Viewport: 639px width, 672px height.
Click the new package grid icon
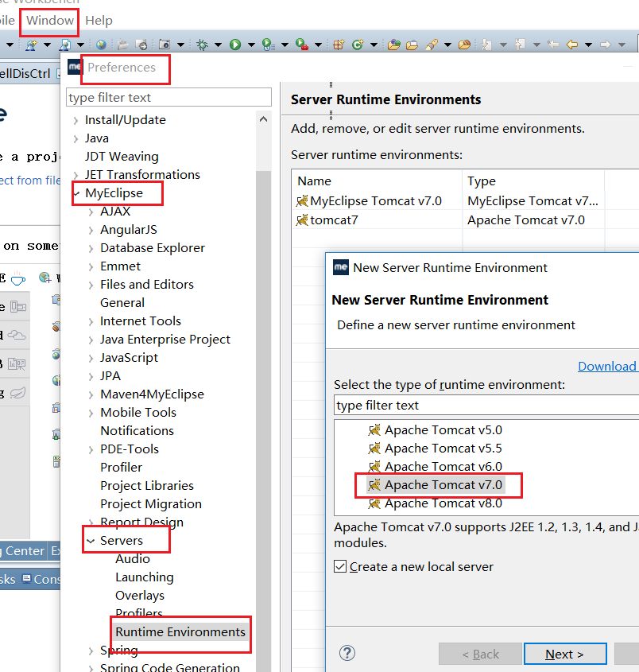click(339, 45)
